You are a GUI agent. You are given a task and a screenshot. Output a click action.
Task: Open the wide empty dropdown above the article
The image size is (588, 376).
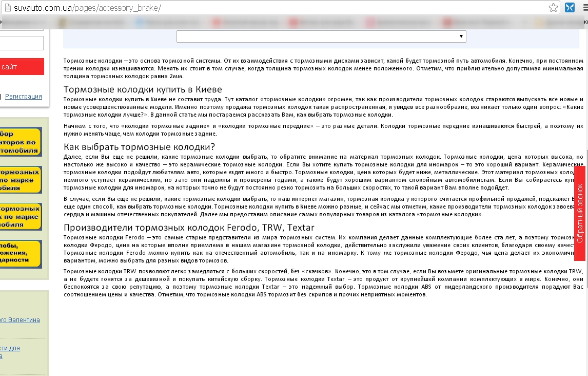pos(321,36)
